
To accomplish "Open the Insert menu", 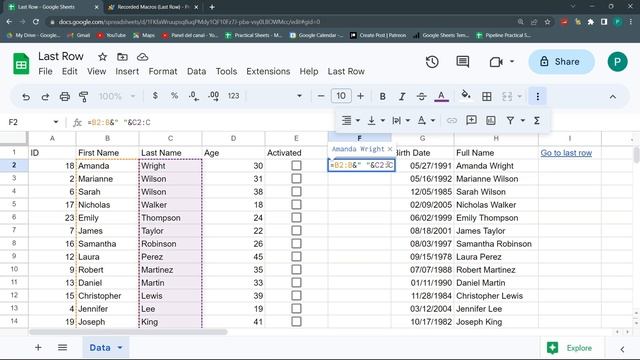I will tap(127, 71).
